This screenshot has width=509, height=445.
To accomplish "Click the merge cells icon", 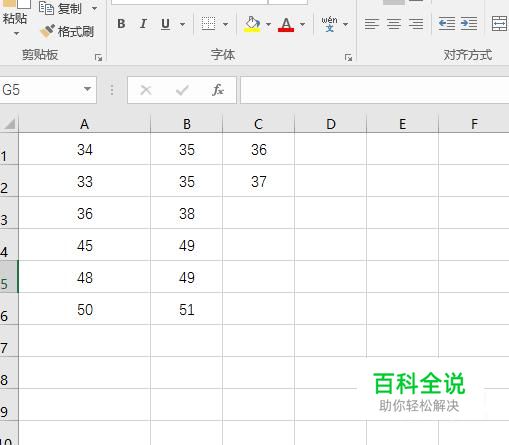I will coord(499,24).
